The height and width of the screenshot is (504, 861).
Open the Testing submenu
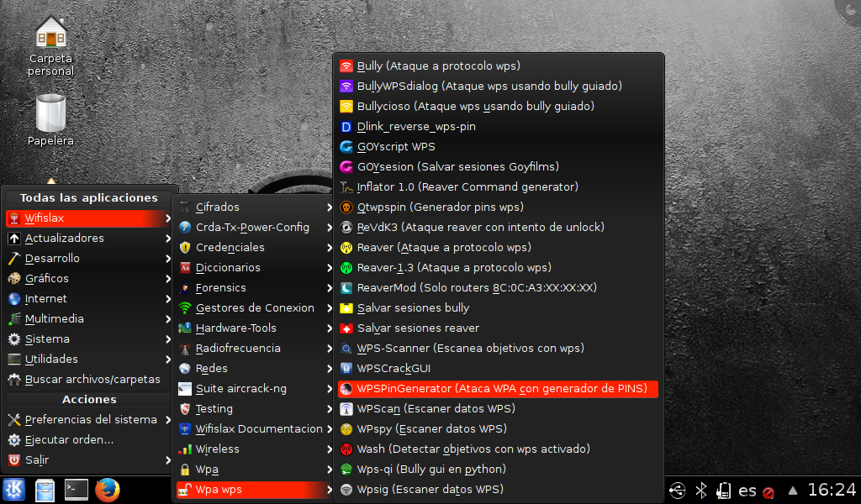click(256, 409)
